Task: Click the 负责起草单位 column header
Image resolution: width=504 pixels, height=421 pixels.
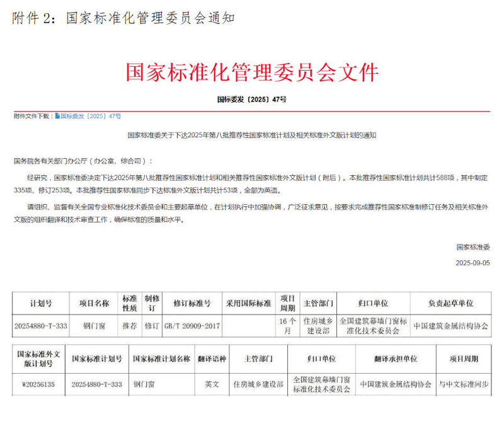Action: click(450, 303)
